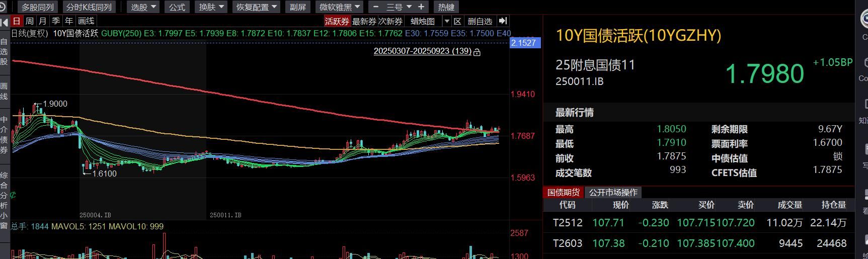Switch to 活跃券 active bond mode
Image resolution: width=868 pixels, height=259 pixels.
337,21
